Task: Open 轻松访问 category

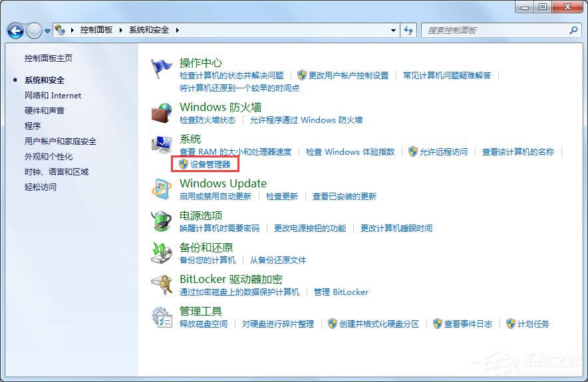Action: click(41, 187)
